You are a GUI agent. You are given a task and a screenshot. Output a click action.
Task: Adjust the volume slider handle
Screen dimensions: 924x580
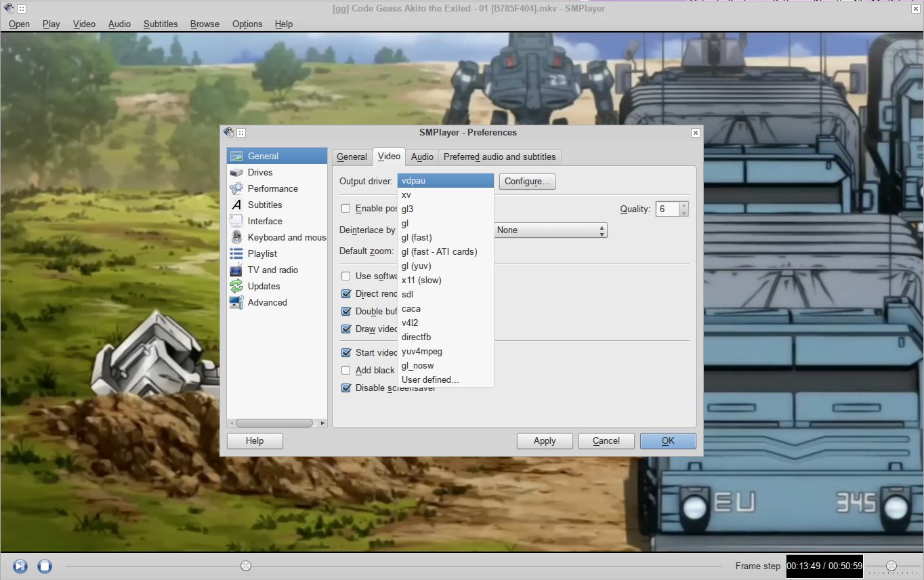891,566
